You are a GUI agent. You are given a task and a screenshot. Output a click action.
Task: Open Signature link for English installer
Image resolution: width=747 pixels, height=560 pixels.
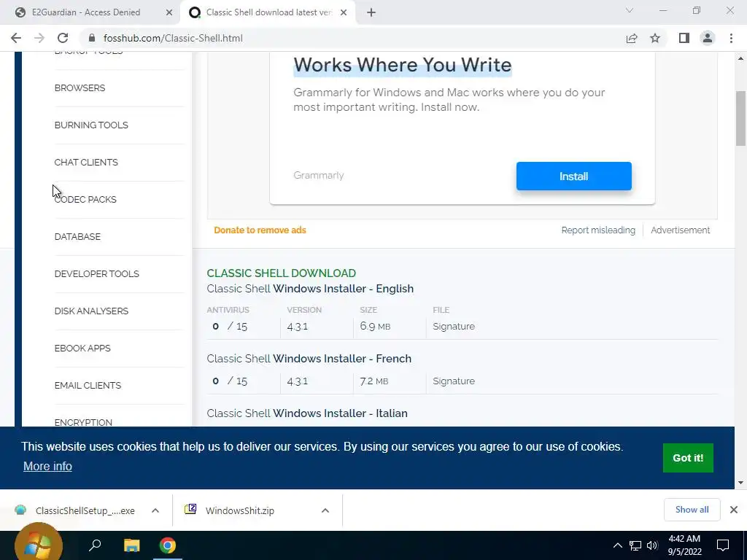tap(454, 327)
